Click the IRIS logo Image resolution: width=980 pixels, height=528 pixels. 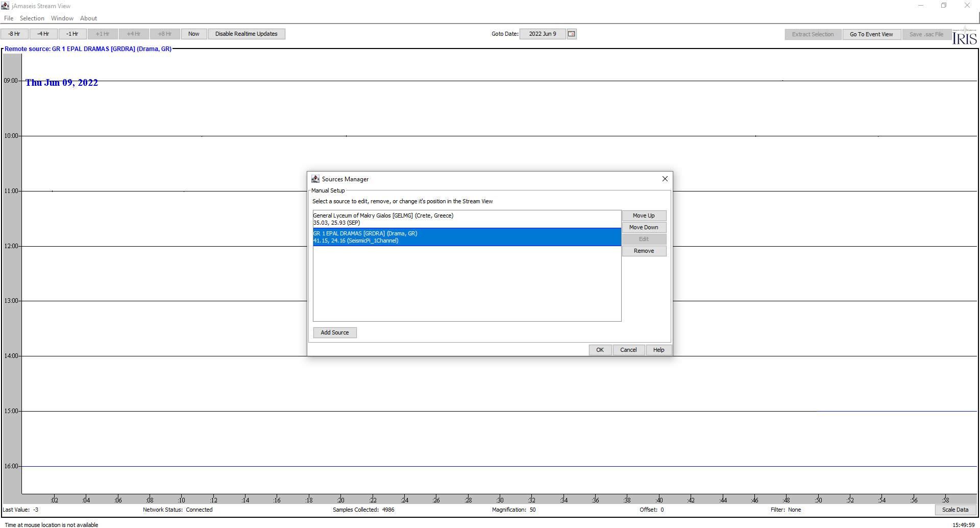coord(964,37)
